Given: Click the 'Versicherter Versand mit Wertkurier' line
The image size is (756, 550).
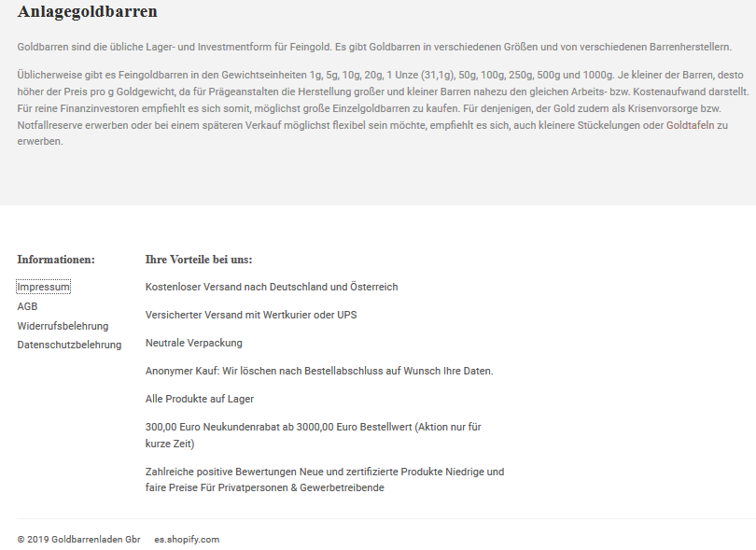Looking at the screenshot, I should [x=251, y=315].
